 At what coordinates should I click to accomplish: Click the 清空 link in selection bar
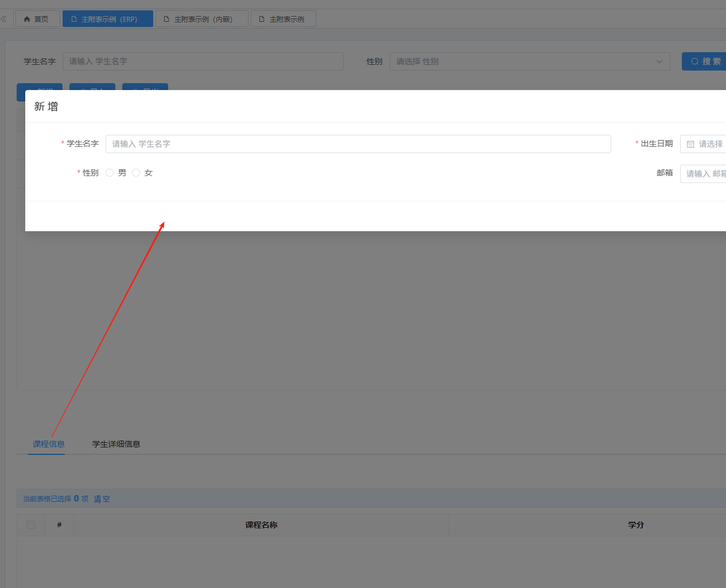102,499
